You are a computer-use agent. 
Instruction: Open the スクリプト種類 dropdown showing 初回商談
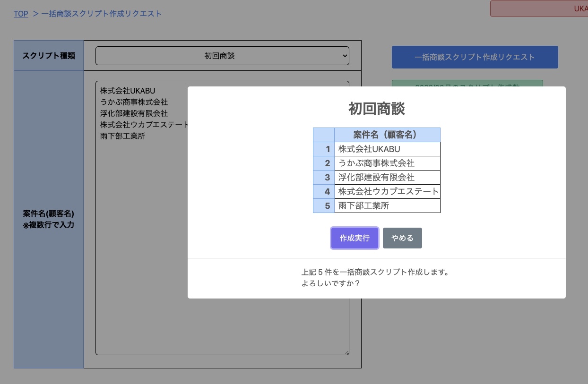[x=222, y=56]
